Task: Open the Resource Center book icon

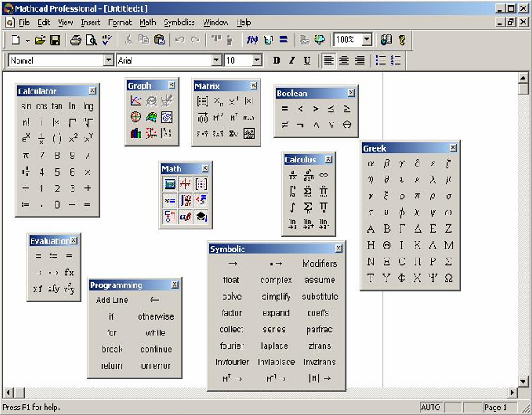Action: pos(386,40)
